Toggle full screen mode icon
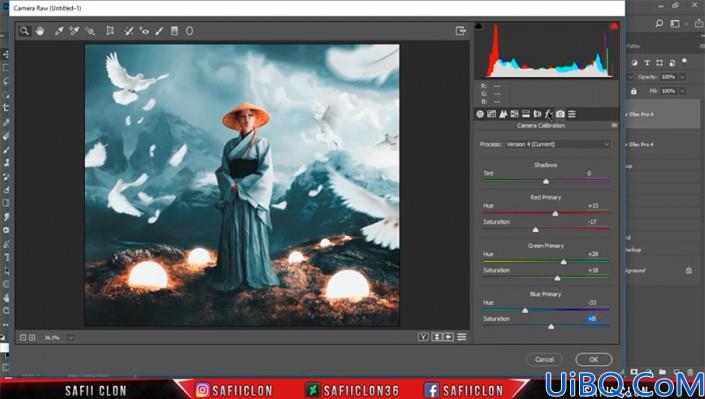Screen dimensions: 705x399 tap(460, 31)
